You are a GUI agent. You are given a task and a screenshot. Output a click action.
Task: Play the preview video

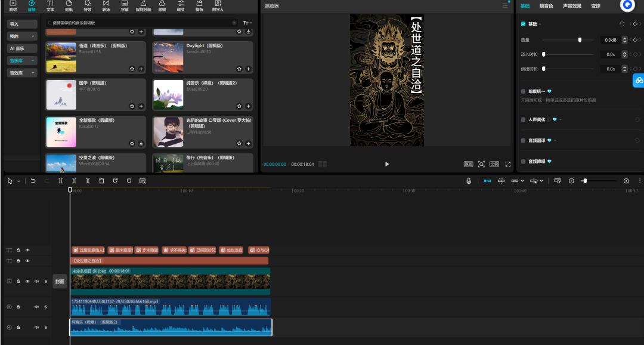click(x=387, y=164)
